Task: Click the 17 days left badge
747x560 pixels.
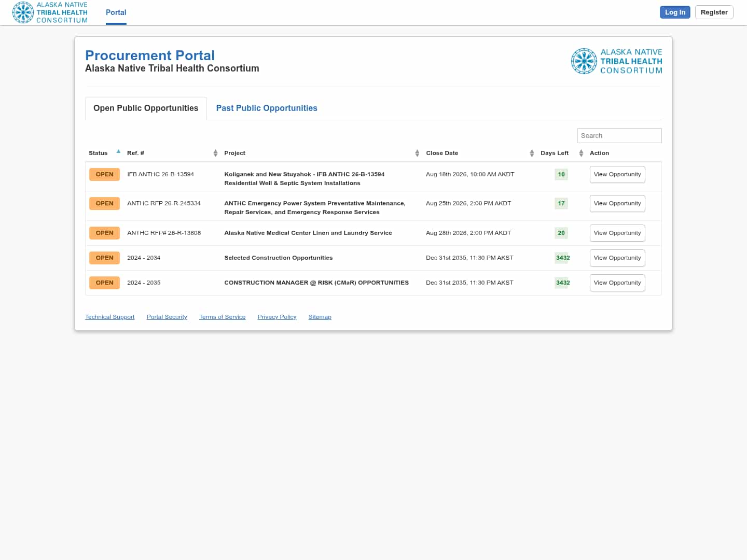Action: pos(561,204)
